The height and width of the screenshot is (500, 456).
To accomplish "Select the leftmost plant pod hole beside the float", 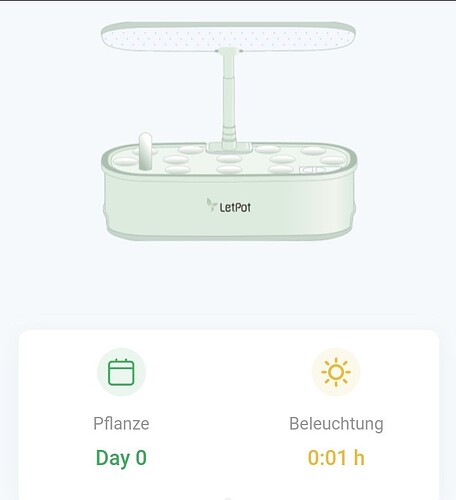I will click(x=125, y=161).
